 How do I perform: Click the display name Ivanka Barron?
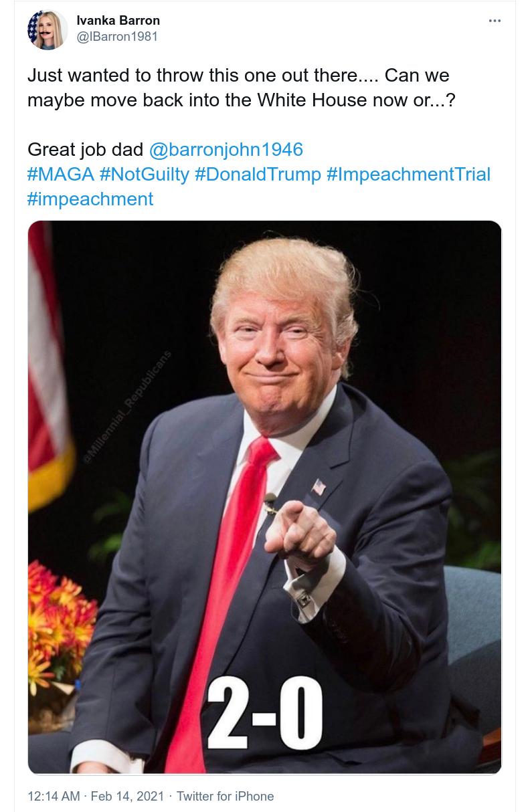118,21
